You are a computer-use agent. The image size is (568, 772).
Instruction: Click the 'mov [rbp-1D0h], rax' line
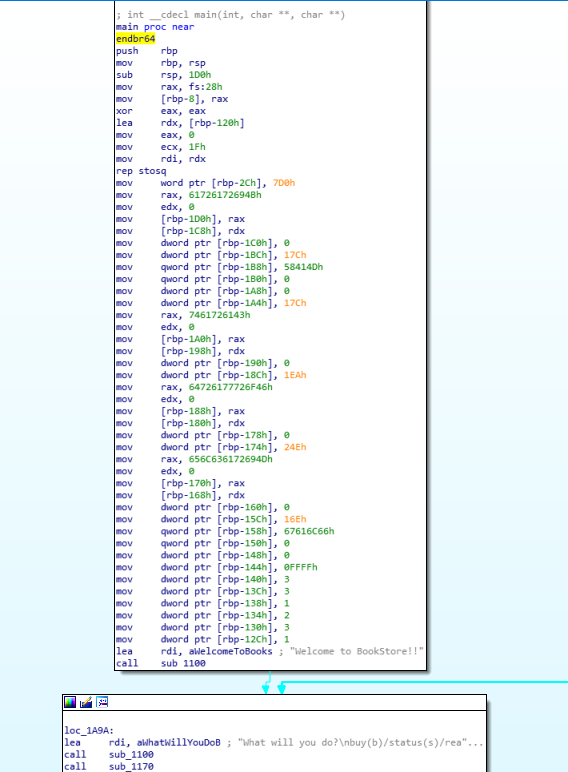point(181,219)
